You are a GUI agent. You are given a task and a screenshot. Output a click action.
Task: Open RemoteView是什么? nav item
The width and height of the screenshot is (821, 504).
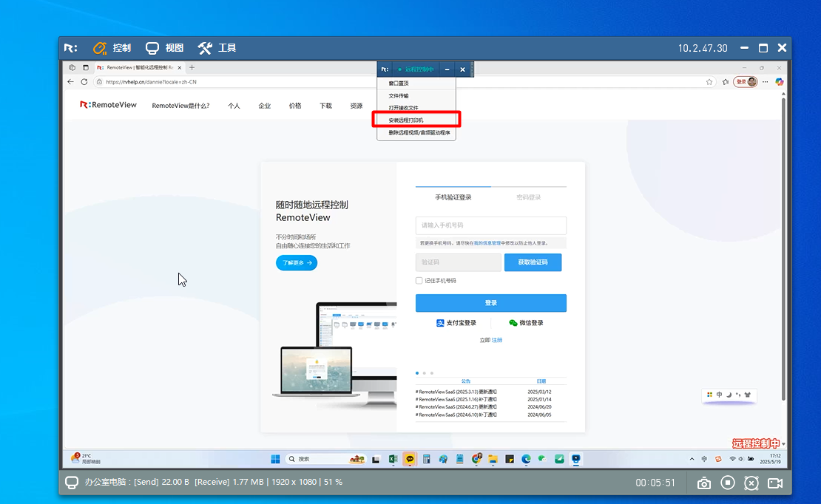pos(180,106)
